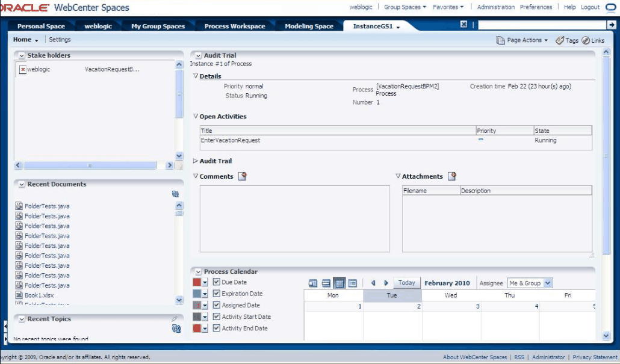
Task: Expand the Audit Trail section
Action: point(196,161)
